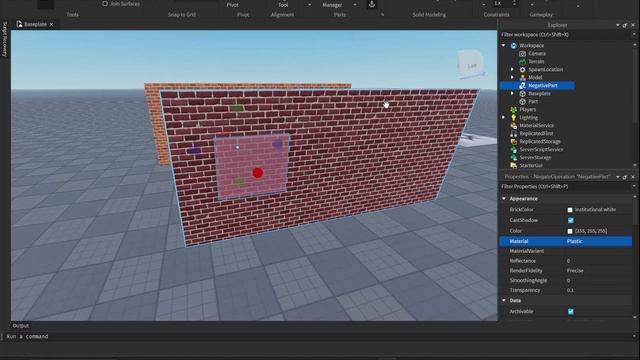Open the Properties panel options dropdown
Screen dimensions: 640x360
(618, 177)
